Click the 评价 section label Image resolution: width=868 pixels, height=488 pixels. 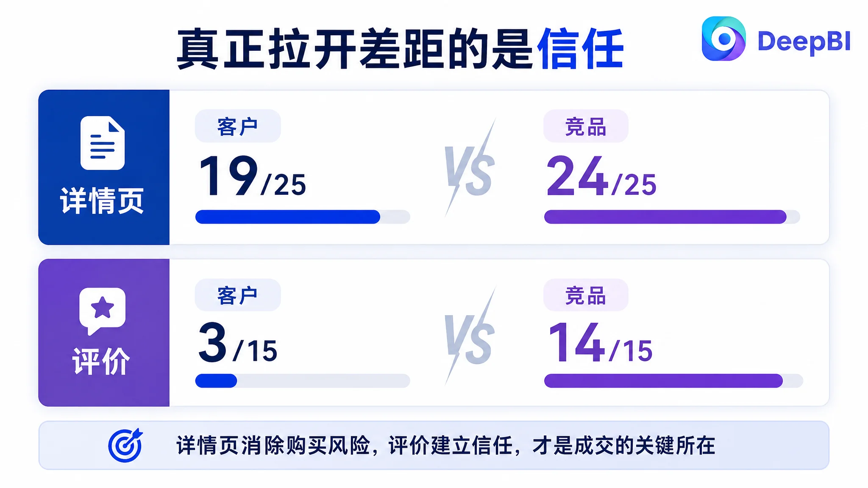point(101,361)
